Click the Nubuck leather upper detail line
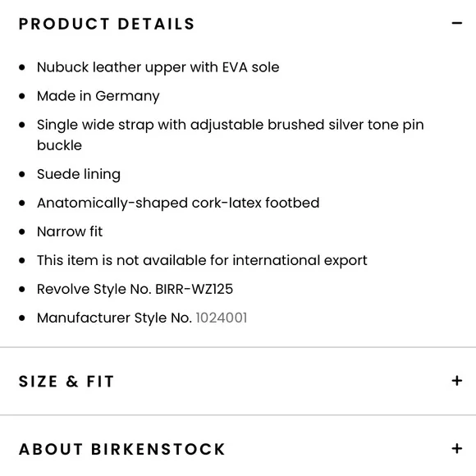Screen dimensions: 476x476 pyautogui.click(x=158, y=67)
